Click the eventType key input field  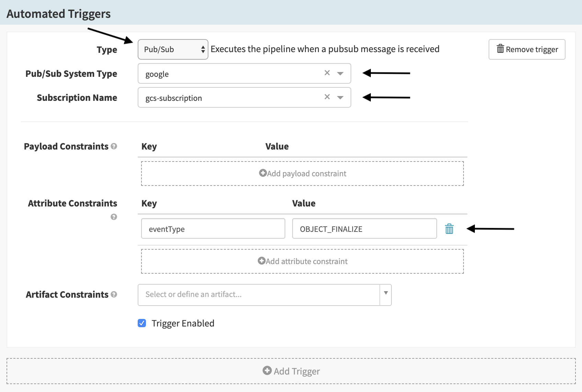[213, 229]
